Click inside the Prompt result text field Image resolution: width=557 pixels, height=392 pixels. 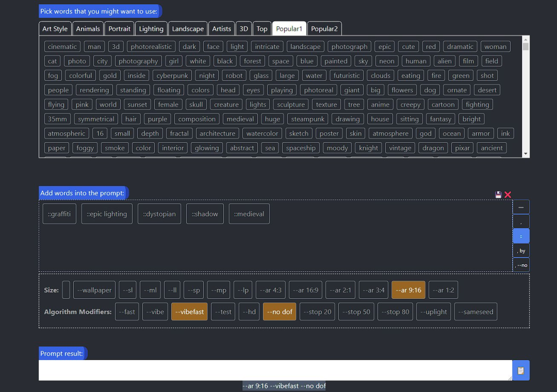275,370
